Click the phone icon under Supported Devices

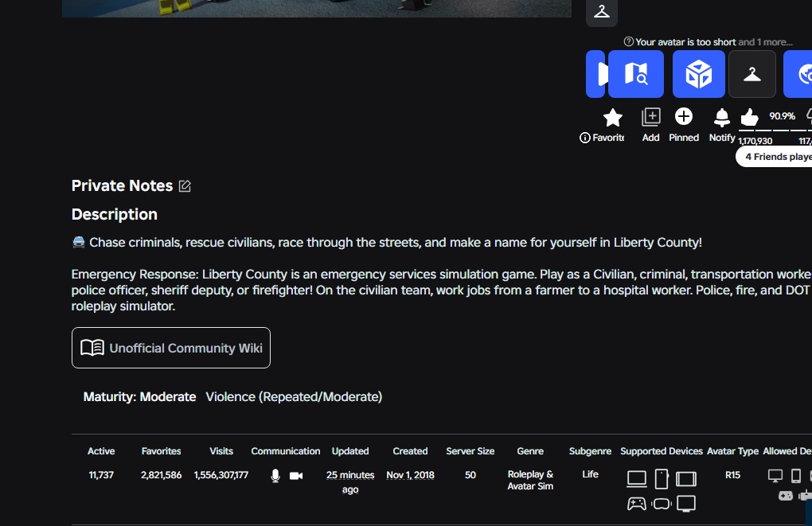coord(662,479)
